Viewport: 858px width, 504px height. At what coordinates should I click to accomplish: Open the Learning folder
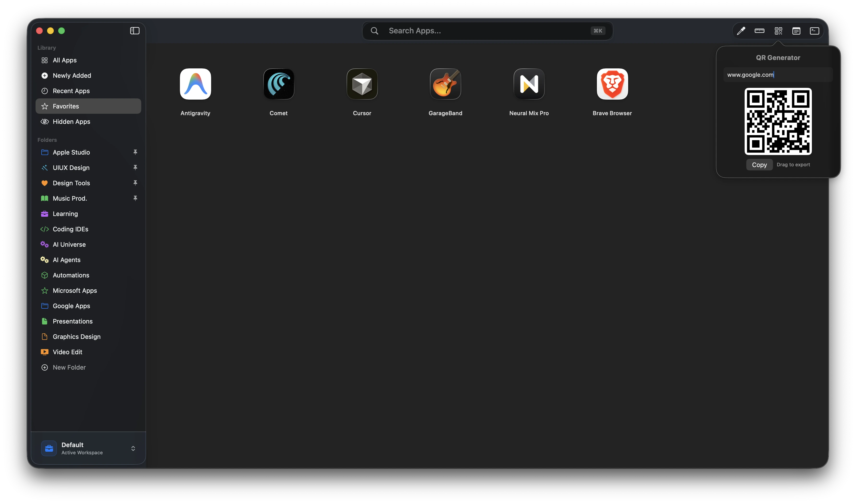(x=88, y=214)
